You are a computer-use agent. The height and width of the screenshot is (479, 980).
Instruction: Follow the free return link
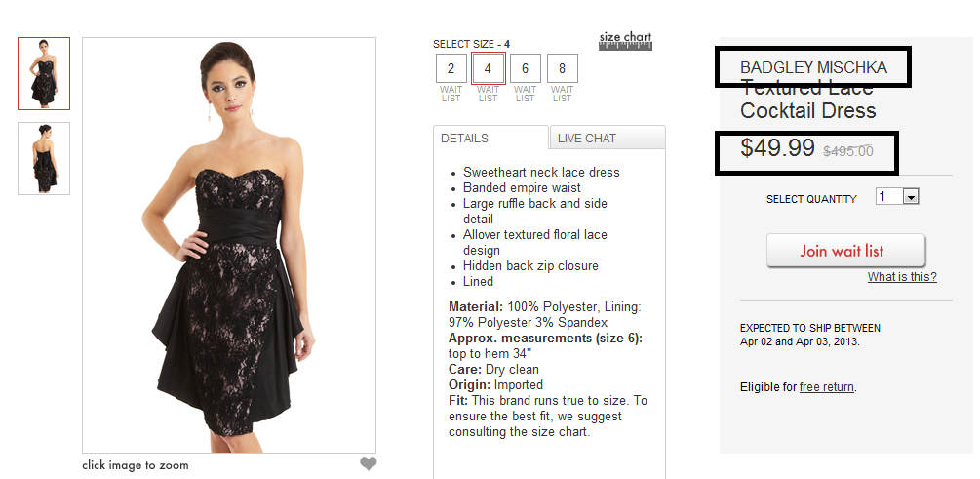(826, 387)
